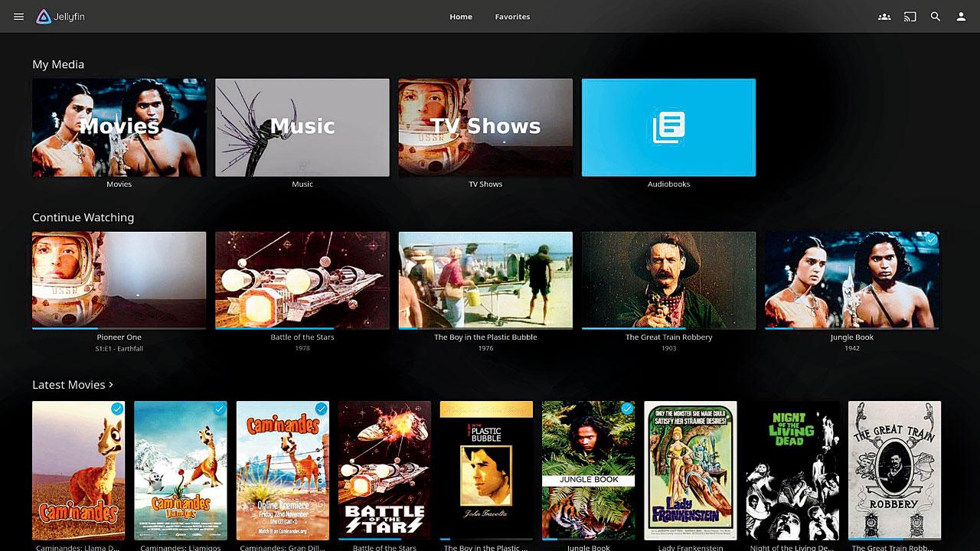
Task: Open the Caminandes: Llamigos poster
Action: click(181, 471)
